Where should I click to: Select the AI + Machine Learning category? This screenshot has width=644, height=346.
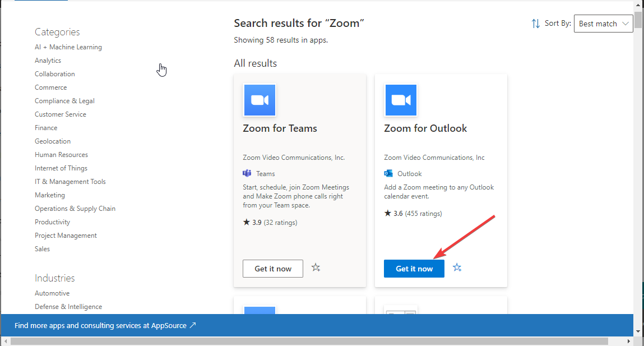(x=68, y=47)
